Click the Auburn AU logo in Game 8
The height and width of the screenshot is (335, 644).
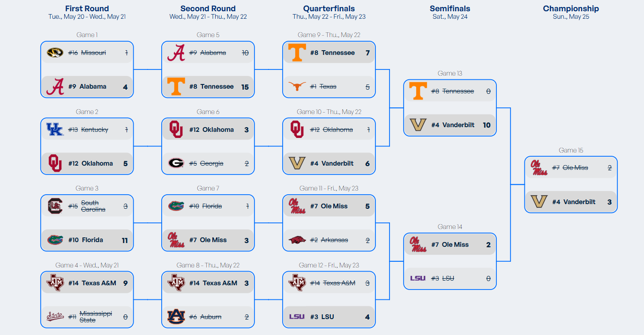tap(176, 317)
